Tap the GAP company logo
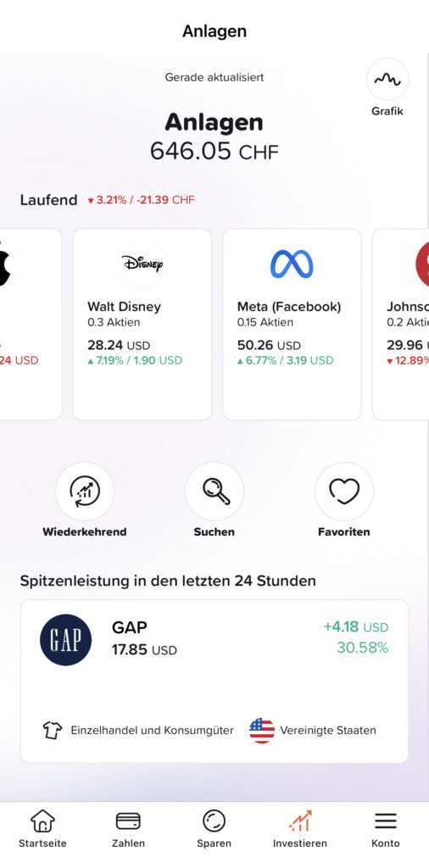 point(66,639)
